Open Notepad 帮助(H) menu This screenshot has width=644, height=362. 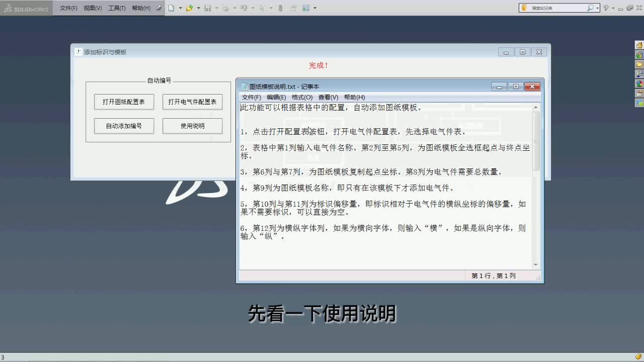click(354, 97)
